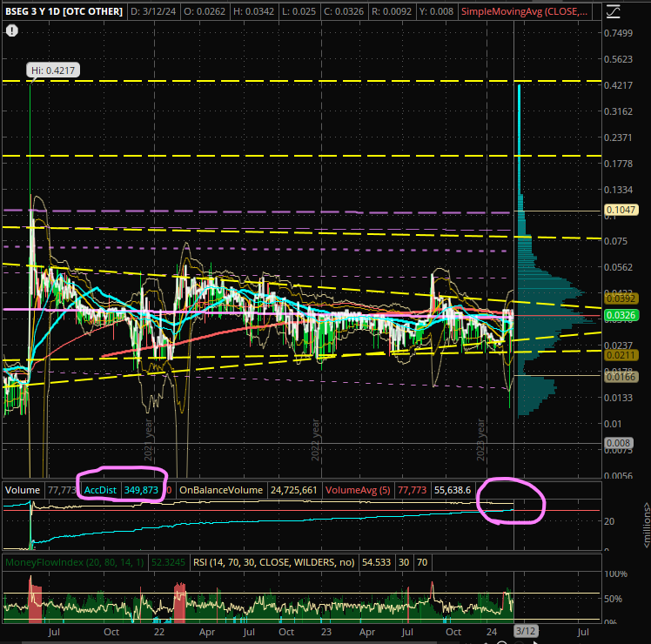Click the RSI oversold level 30
The width and height of the screenshot is (651, 644).
(404, 562)
